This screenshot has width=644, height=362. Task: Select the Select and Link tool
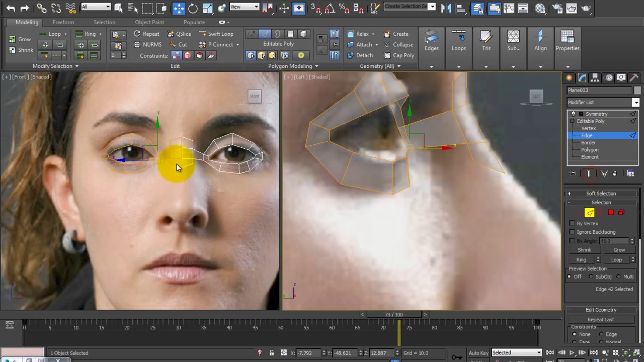(x=41, y=8)
